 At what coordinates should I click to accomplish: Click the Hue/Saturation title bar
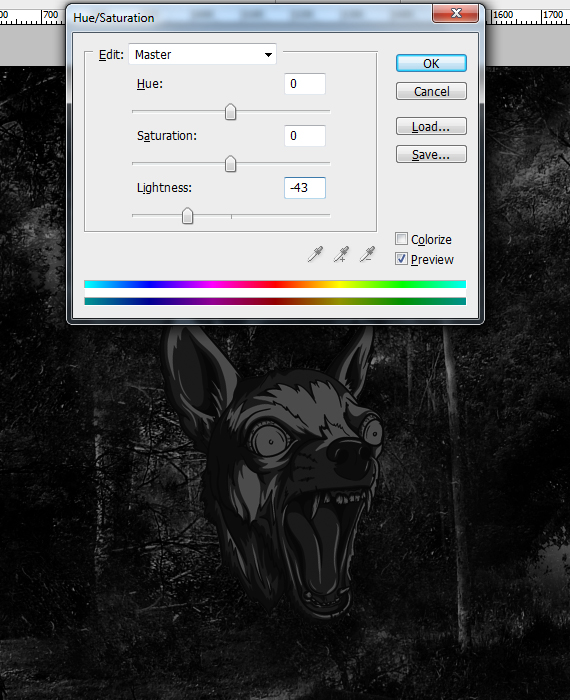(250, 18)
